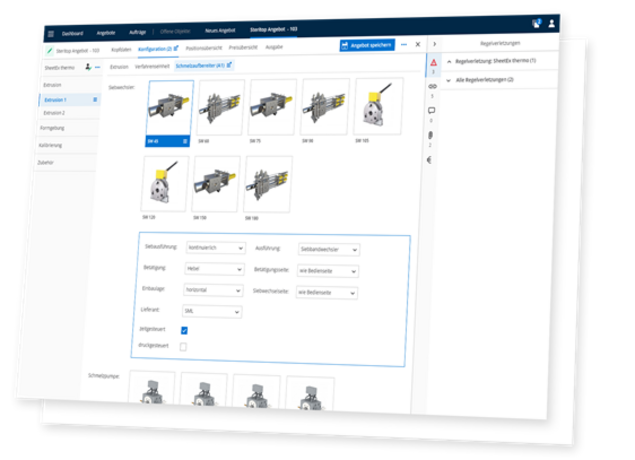
Task: Open the Kalibrierung section in the sidebar
Action: (50, 145)
